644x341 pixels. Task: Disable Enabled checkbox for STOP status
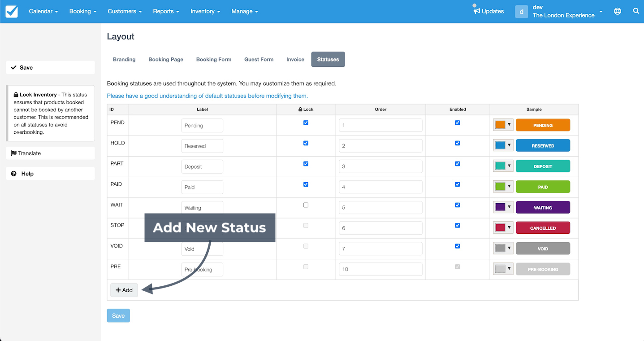[457, 226]
